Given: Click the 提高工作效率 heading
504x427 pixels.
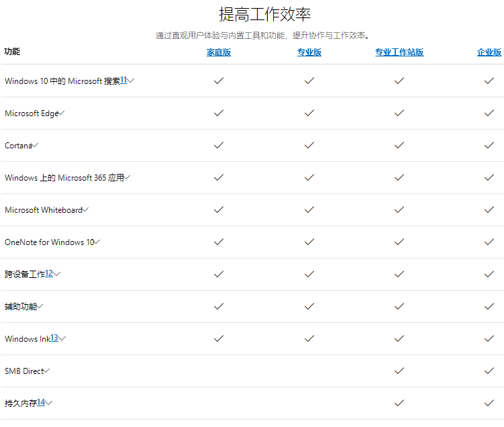Looking at the screenshot, I should [264, 15].
